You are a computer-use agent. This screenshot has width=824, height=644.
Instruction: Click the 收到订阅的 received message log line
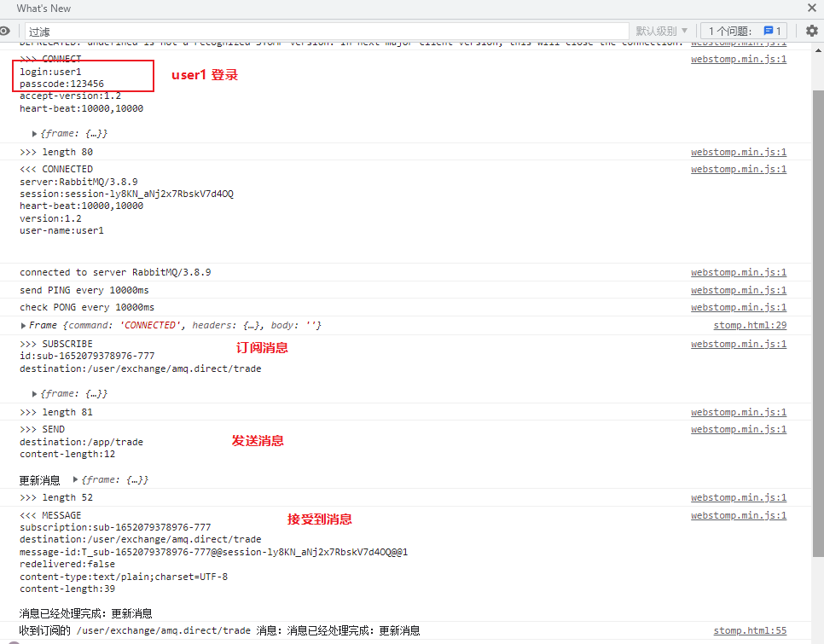coord(220,630)
